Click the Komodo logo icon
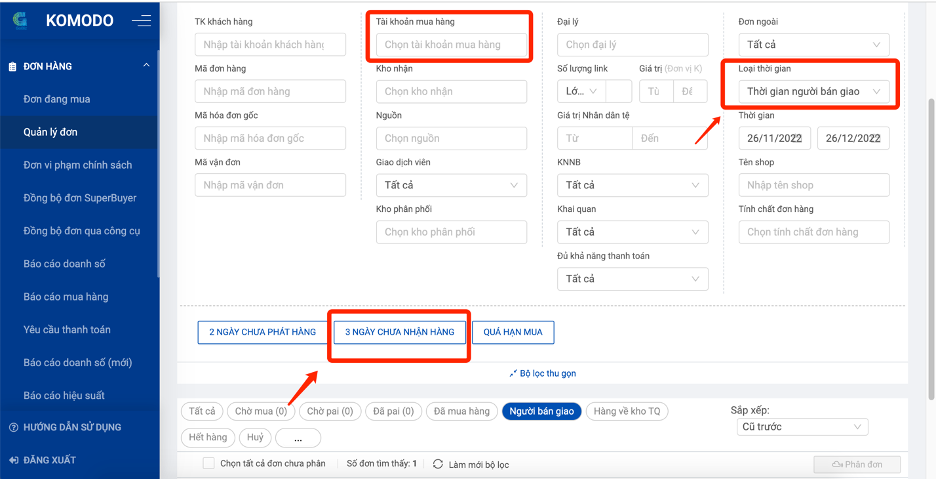 (x=20, y=20)
